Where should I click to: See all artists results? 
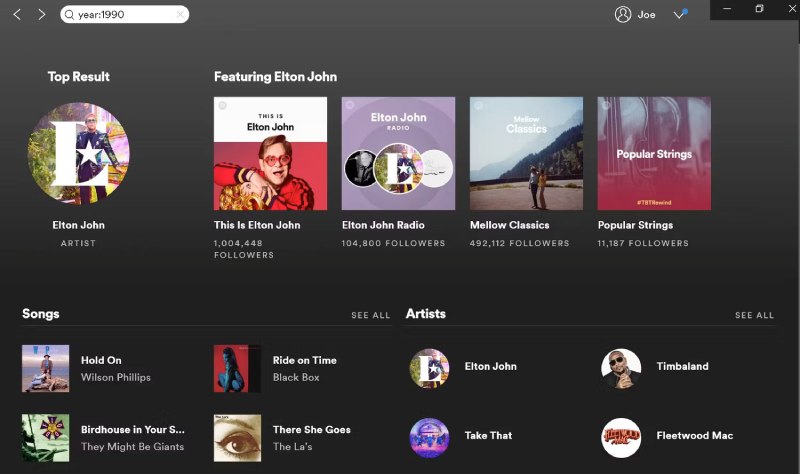(x=754, y=315)
